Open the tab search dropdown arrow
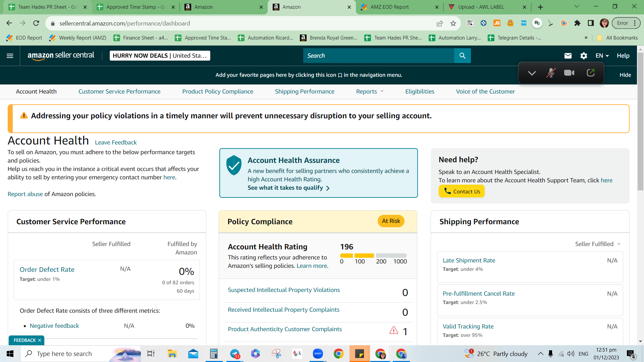The width and height of the screenshot is (644, 362). pyautogui.click(x=577, y=6)
